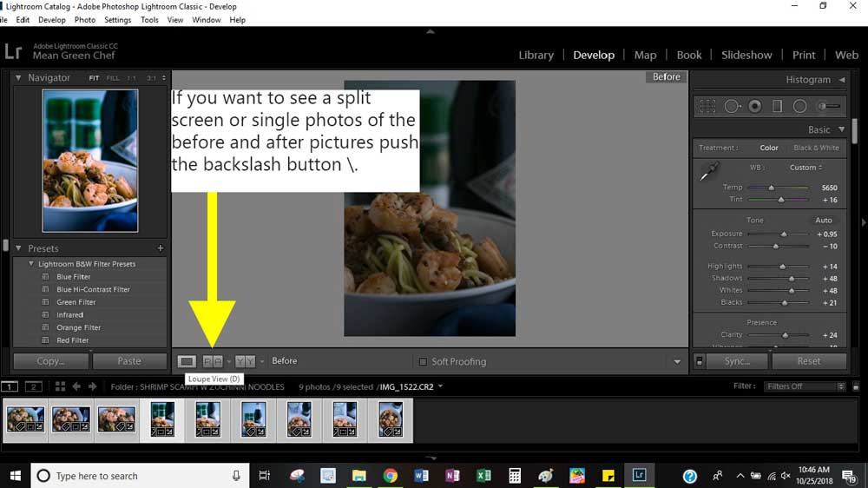Screen dimensions: 868x488
Task: Select the Graduated Filter tool
Action: click(777, 106)
